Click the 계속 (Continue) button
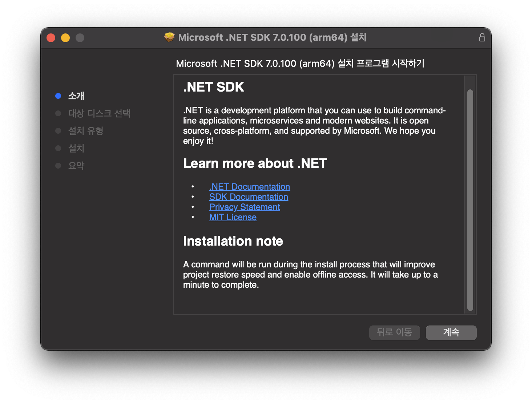Screen dimensions: 532x404 (x=451, y=332)
